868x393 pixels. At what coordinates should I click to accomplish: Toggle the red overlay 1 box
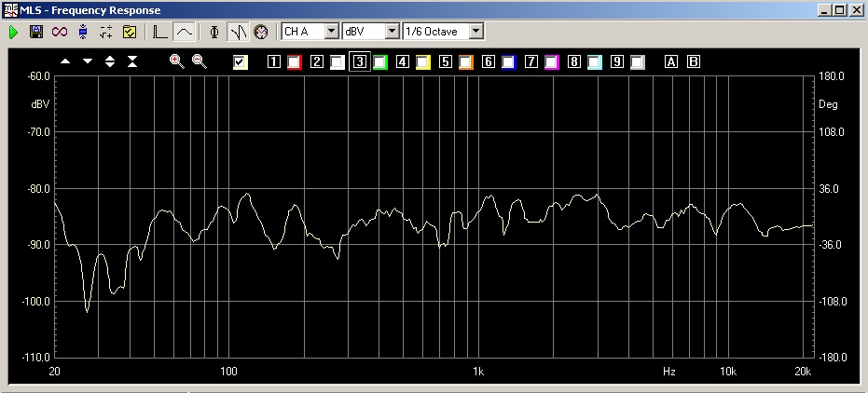coord(295,62)
